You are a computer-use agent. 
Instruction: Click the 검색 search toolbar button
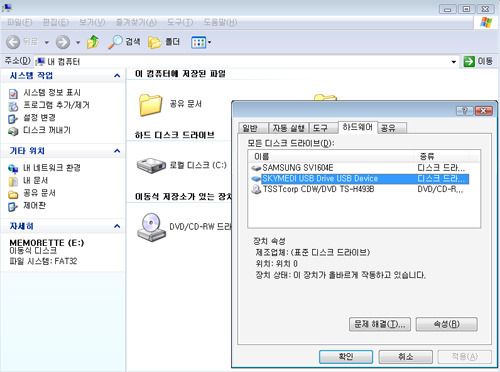[x=124, y=42]
